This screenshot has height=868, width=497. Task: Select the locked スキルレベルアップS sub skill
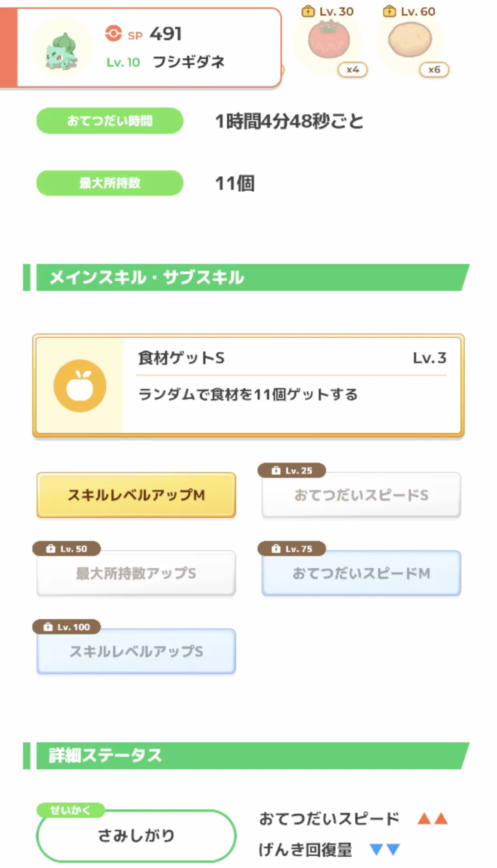(x=136, y=651)
